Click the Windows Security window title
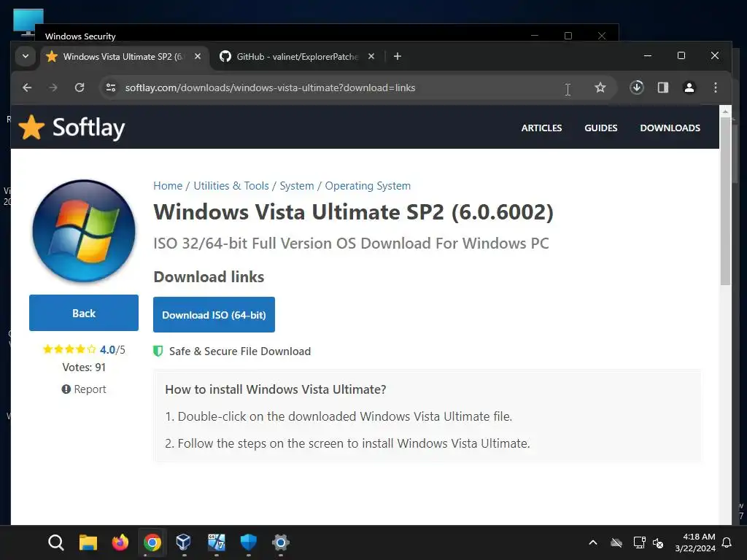This screenshot has width=747, height=560. 80,36
